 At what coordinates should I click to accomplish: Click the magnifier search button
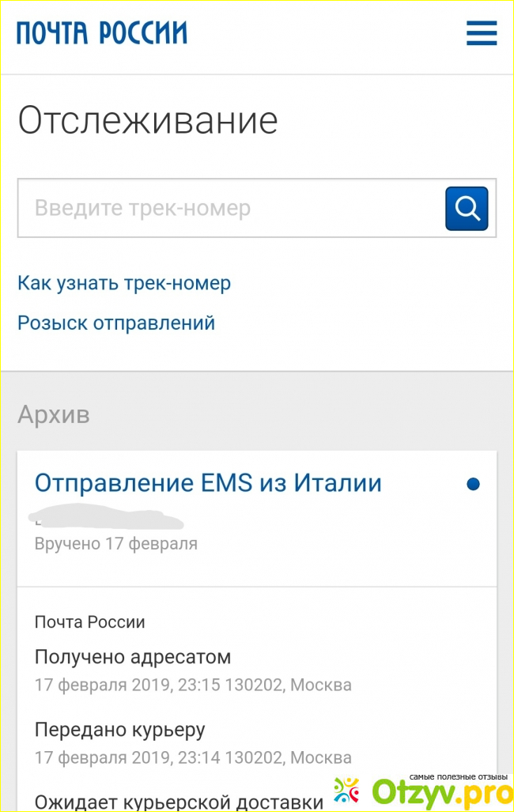coord(467,209)
